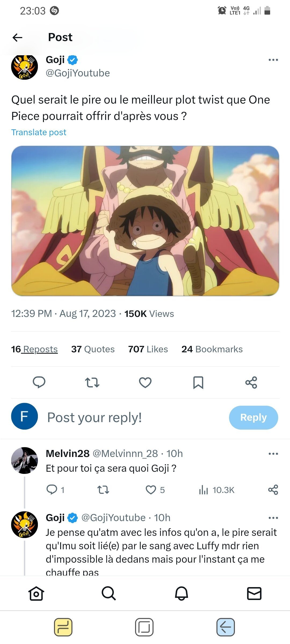Open the Notifications bell tab
The width and height of the screenshot is (290, 644).
182,593
